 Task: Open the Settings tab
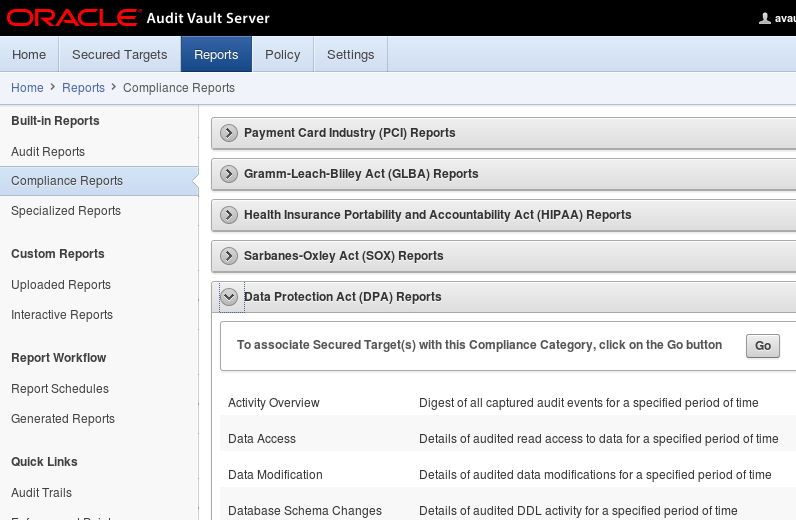[351, 54]
